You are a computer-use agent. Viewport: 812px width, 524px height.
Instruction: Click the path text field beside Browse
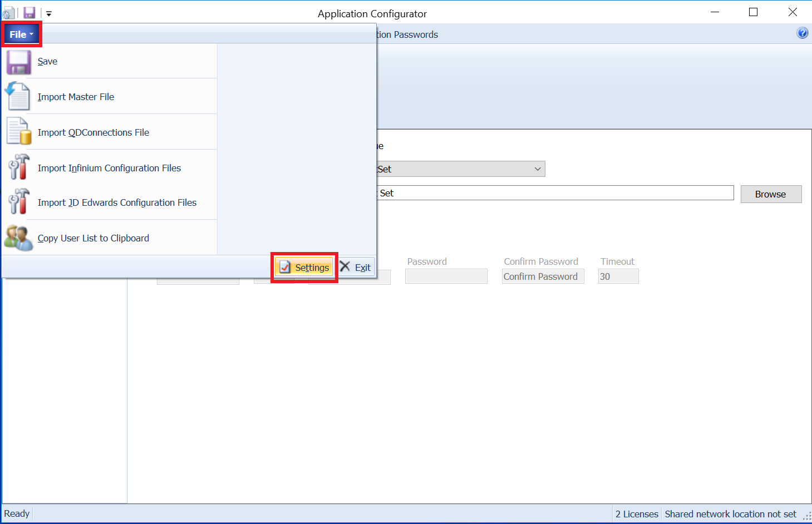click(x=555, y=193)
